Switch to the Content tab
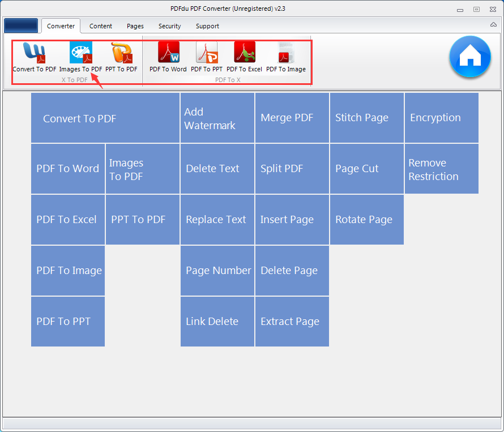 pyautogui.click(x=100, y=26)
